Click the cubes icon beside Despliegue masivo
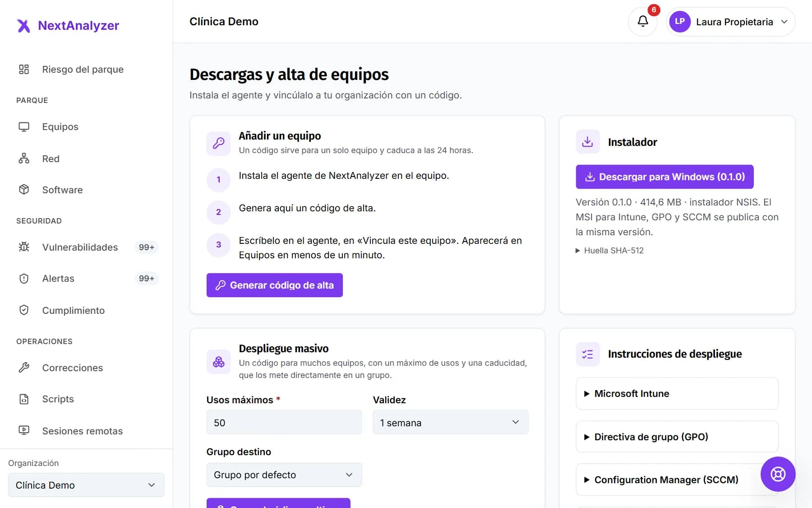 [x=218, y=362]
